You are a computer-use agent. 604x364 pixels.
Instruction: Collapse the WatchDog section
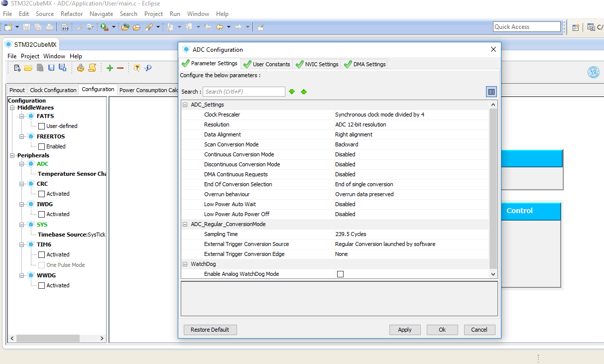point(185,264)
